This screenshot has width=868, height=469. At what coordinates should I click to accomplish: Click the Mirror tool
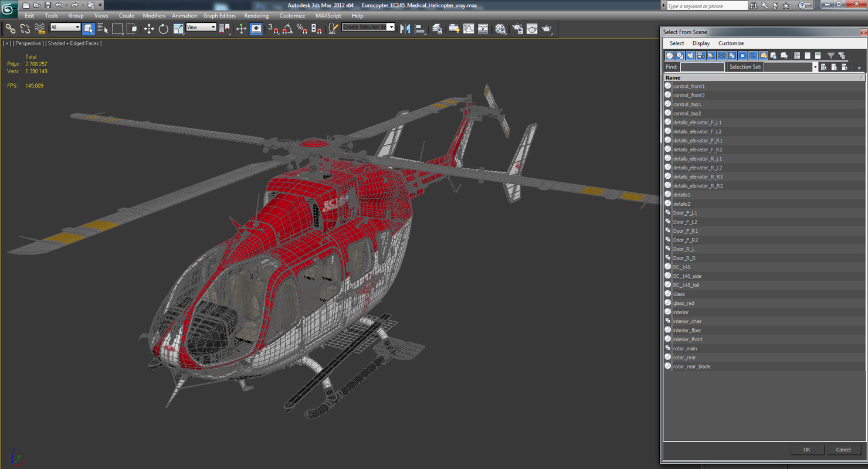point(405,29)
